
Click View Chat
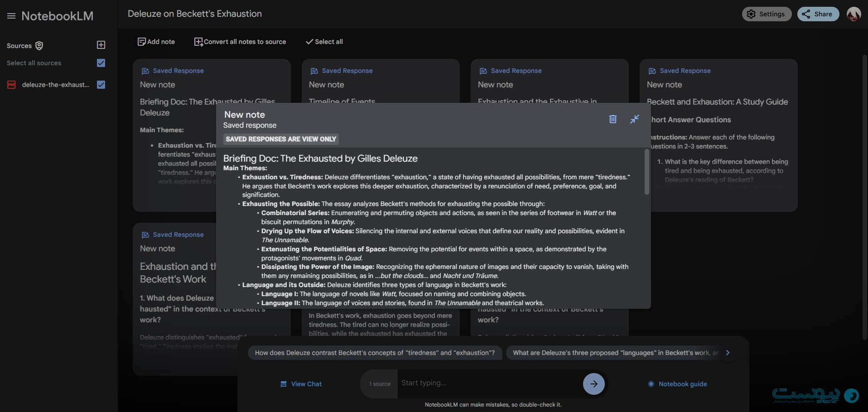[x=301, y=384]
